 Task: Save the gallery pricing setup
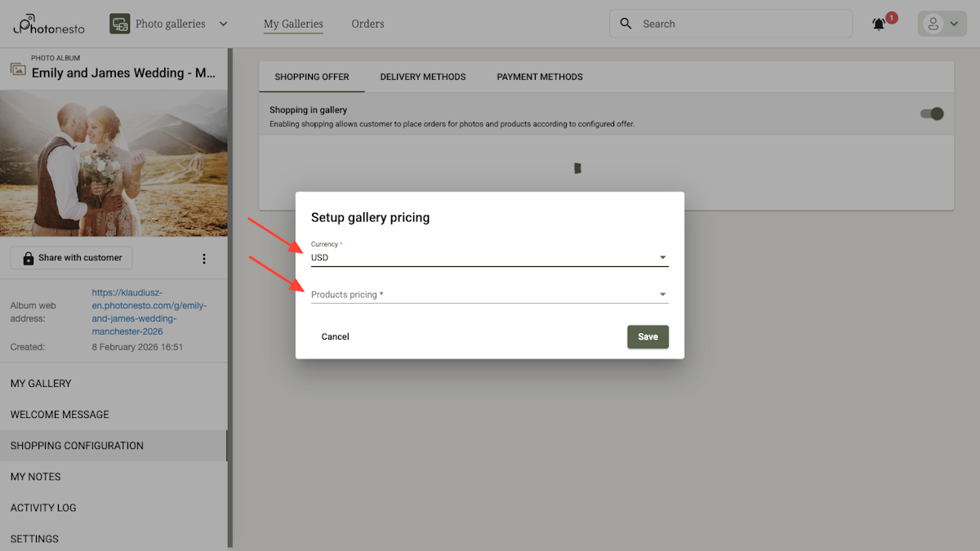point(648,336)
